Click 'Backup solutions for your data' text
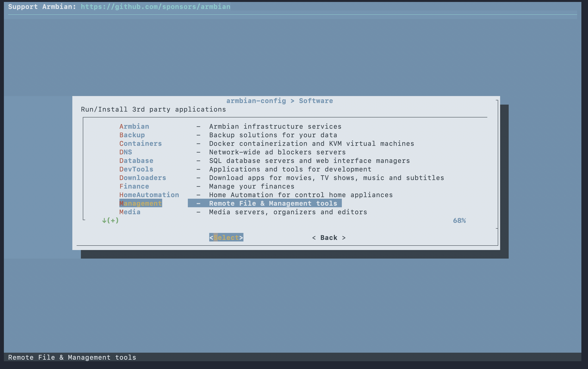Screen dimensions: 588x369 pyautogui.click(x=273, y=135)
